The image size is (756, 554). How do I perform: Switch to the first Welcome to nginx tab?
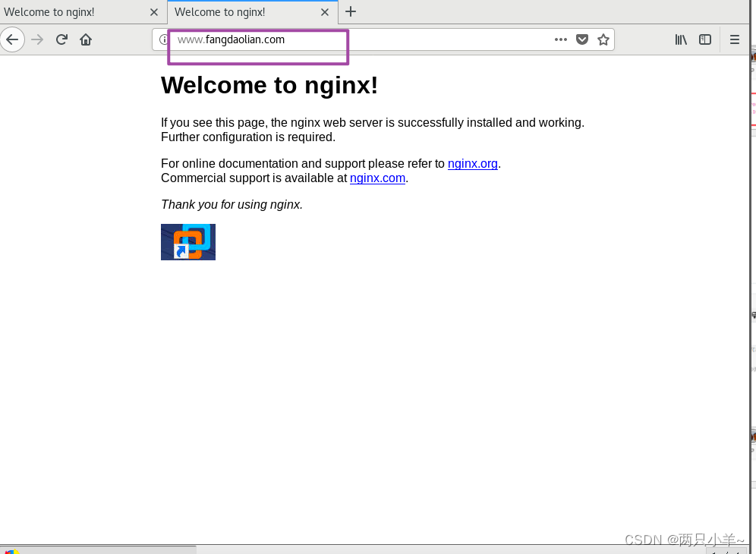point(83,12)
